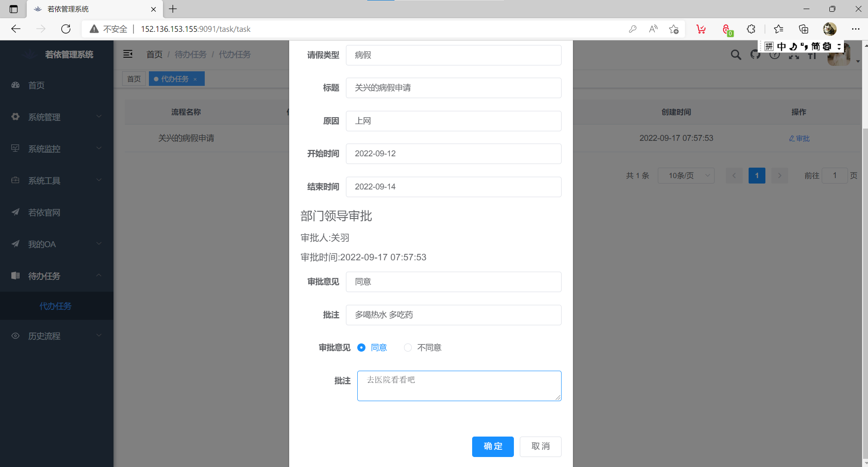Image resolution: width=868 pixels, height=467 pixels.
Task: Open the red shopping cart icon
Action: [x=701, y=29]
